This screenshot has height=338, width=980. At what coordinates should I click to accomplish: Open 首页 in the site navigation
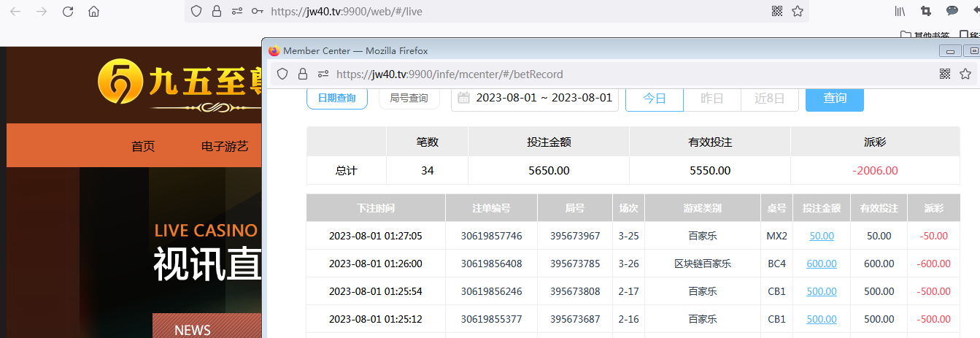[x=143, y=146]
